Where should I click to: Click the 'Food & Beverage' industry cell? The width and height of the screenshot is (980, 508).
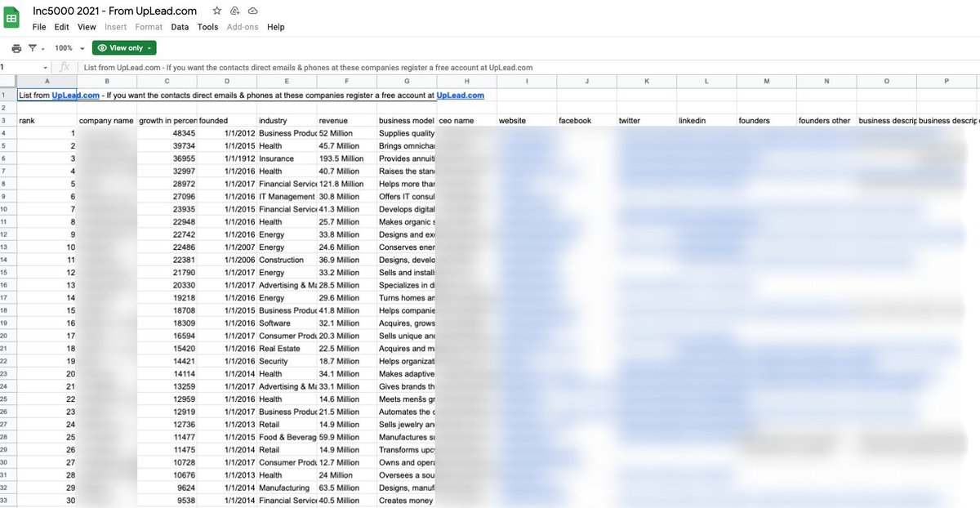point(287,437)
